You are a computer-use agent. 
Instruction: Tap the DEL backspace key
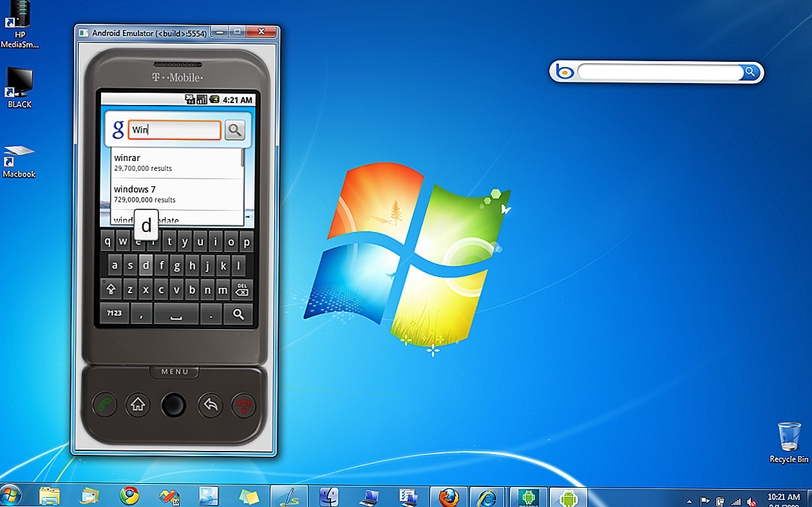pyautogui.click(x=243, y=290)
